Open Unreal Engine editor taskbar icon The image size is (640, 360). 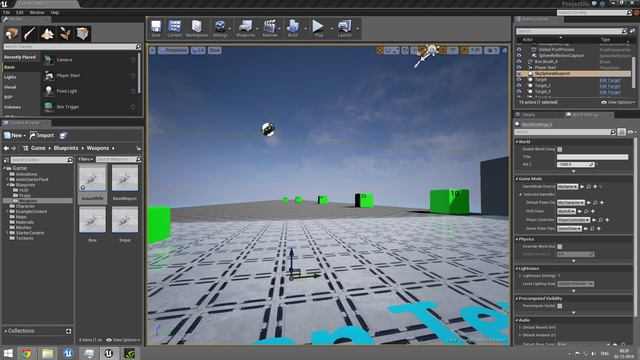109,353
